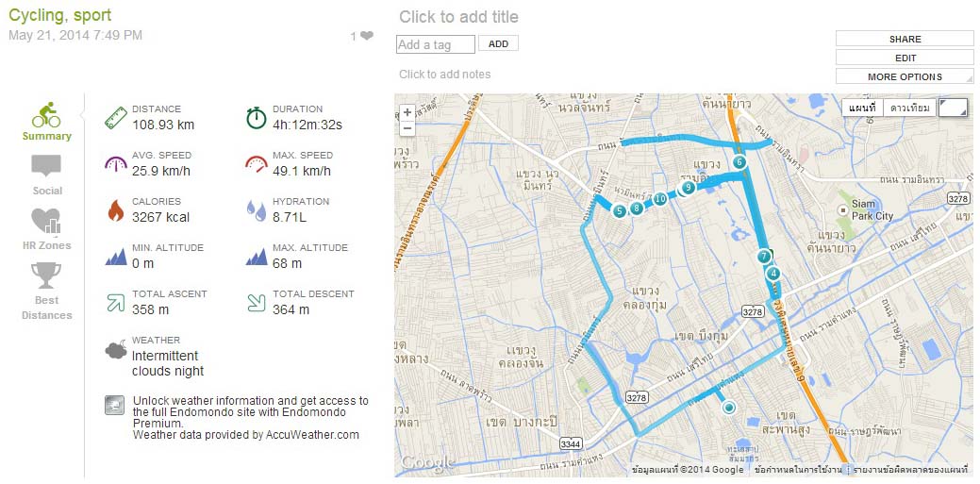Screen dimensions: 980x484
Task: Click to add title text
Action: click(458, 17)
